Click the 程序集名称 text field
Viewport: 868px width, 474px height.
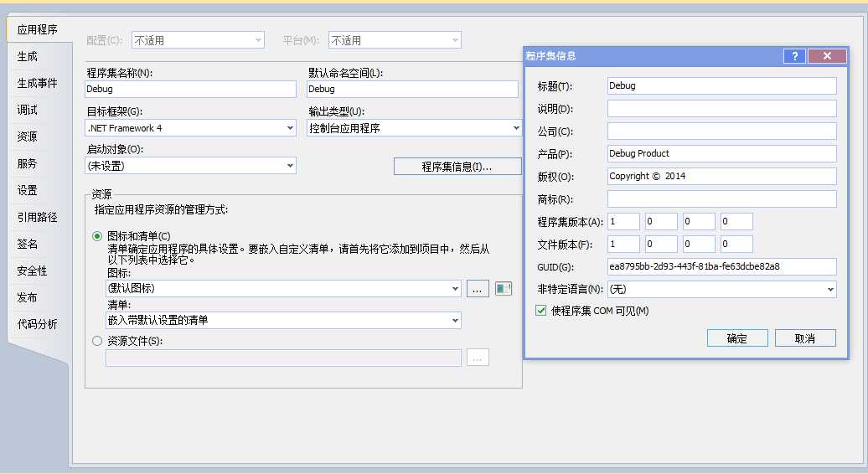tap(190, 89)
